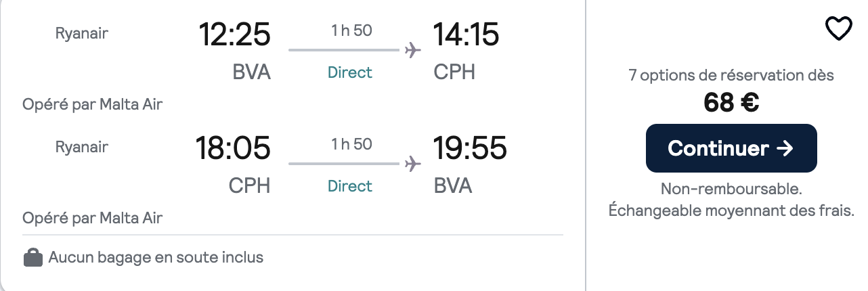The width and height of the screenshot is (868, 291).
Task: Click the 68 € price
Action: [731, 102]
